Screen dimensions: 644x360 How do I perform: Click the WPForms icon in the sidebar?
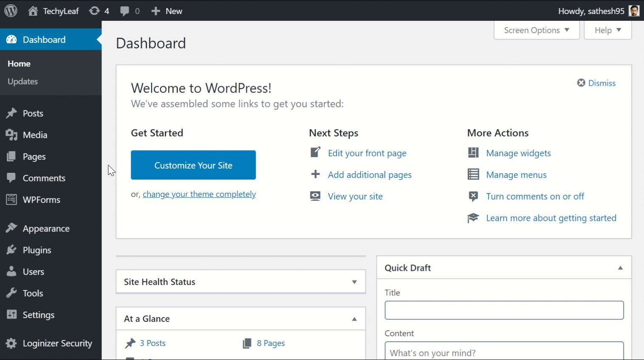[11, 200]
